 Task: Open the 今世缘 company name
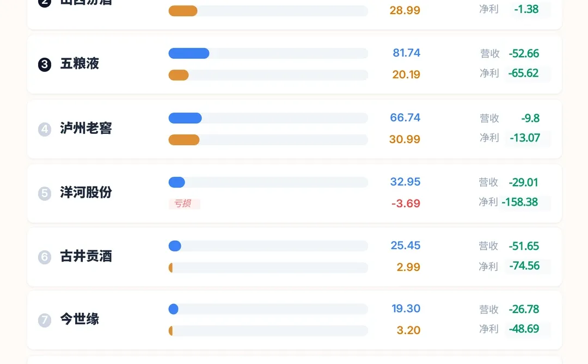(x=79, y=319)
